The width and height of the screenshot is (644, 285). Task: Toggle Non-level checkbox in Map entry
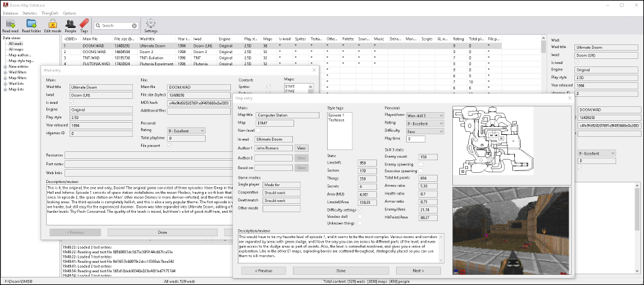[x=257, y=130]
